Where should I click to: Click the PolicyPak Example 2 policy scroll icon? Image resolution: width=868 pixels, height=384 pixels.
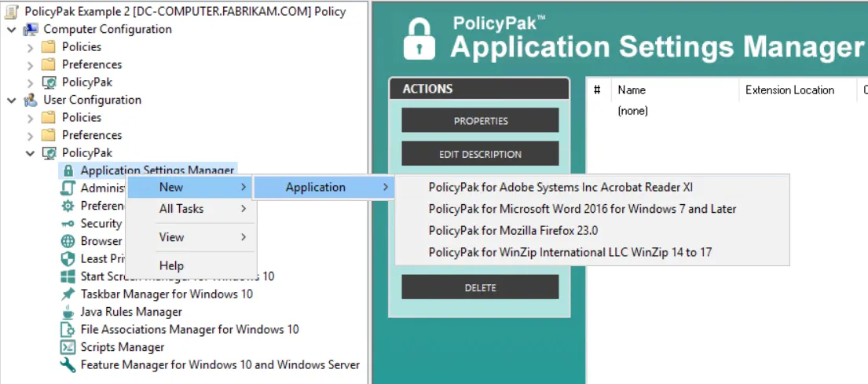pyautogui.click(x=12, y=11)
